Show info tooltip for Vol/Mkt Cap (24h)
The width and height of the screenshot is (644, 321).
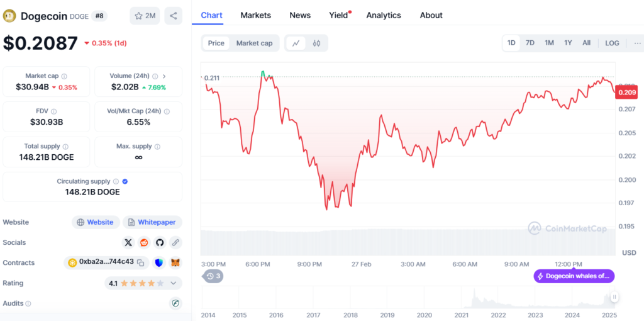[166, 111]
